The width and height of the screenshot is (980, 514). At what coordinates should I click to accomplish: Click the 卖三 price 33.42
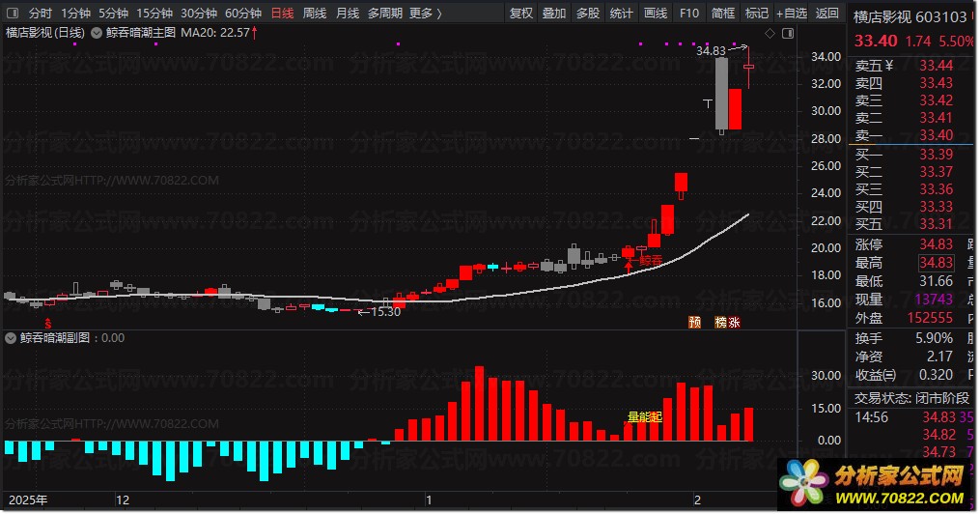pos(936,100)
